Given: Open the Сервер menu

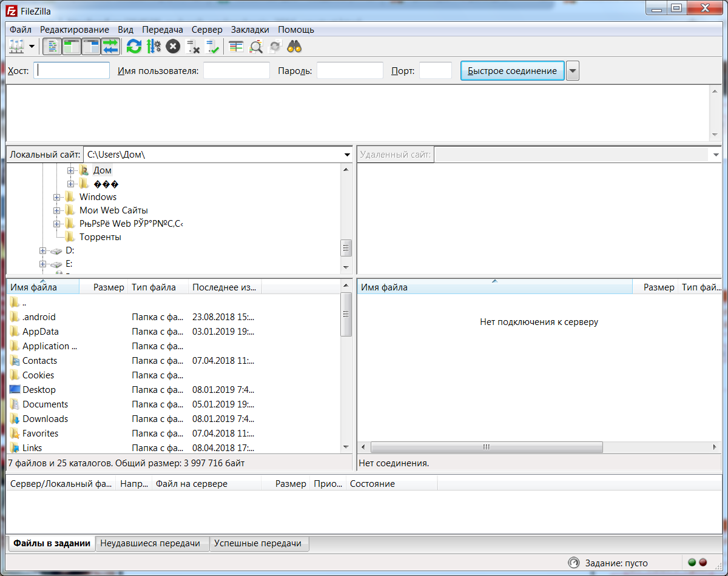Looking at the screenshot, I should (206, 29).
